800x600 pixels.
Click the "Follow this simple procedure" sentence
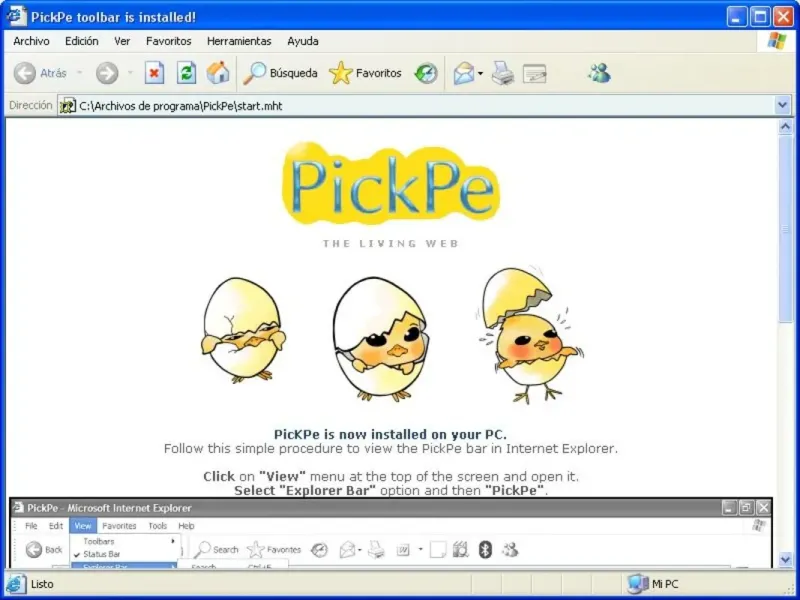390,449
